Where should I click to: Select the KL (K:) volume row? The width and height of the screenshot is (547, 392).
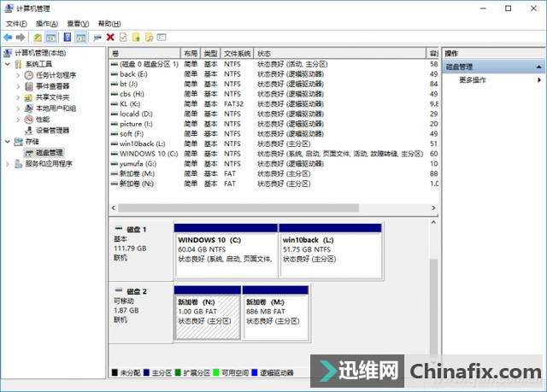(273, 104)
